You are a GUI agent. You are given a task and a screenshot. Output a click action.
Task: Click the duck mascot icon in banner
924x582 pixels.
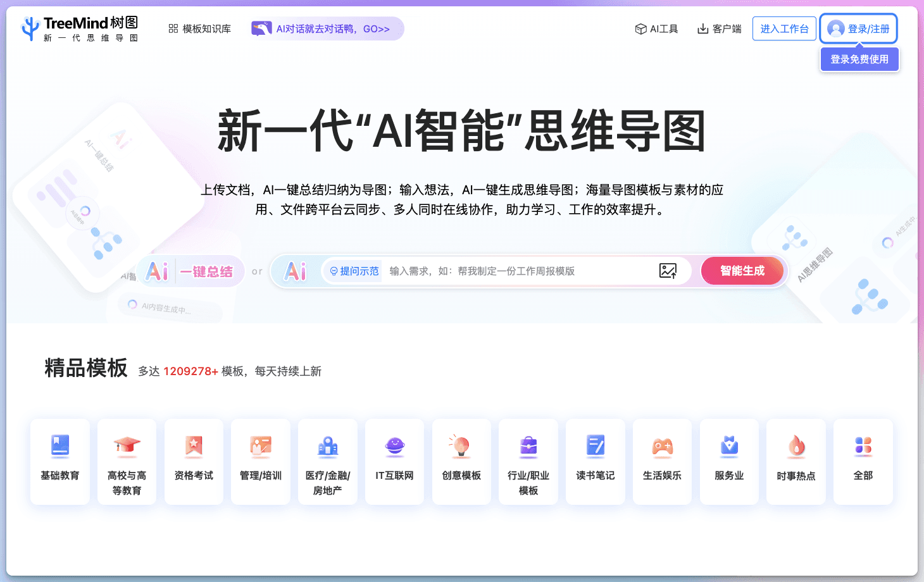[261, 28]
